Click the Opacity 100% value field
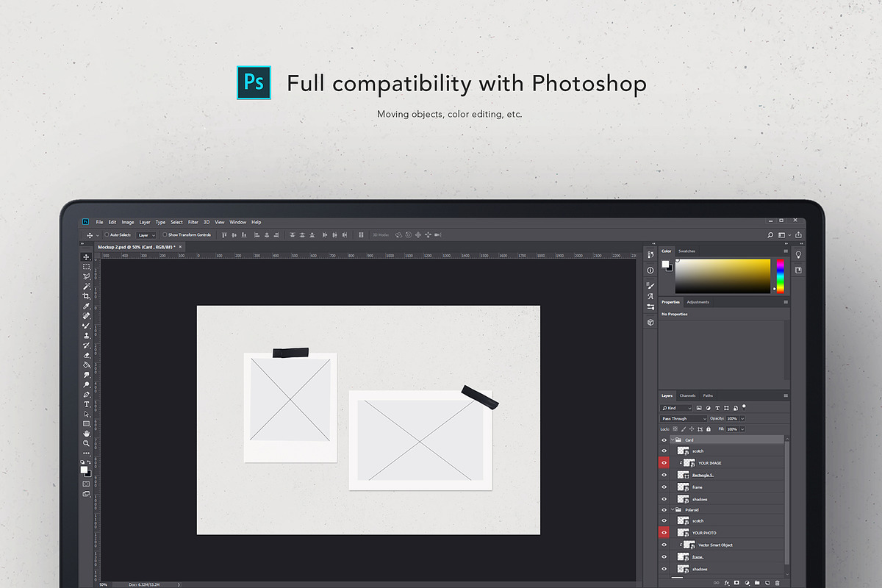 (732, 418)
